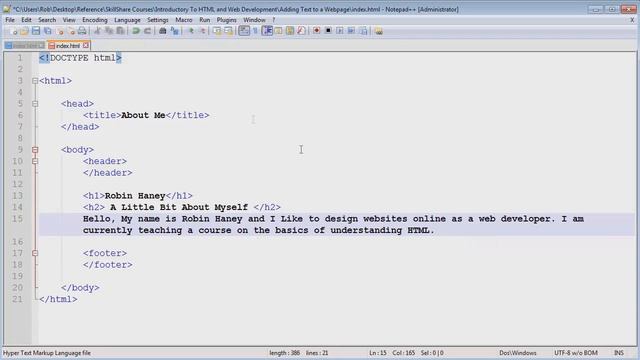Open the Encoding menu
The image size is (640, 360).
pyautogui.click(x=95, y=20)
